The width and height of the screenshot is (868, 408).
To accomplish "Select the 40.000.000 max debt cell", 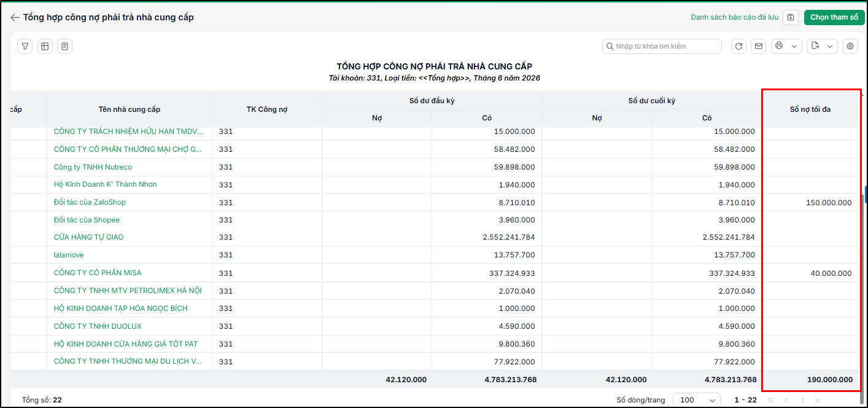I will coord(831,273).
